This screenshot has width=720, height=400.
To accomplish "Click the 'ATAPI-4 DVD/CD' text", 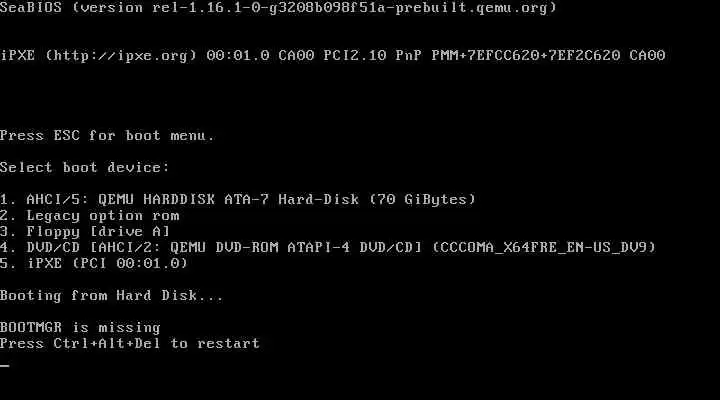I will [x=354, y=248].
